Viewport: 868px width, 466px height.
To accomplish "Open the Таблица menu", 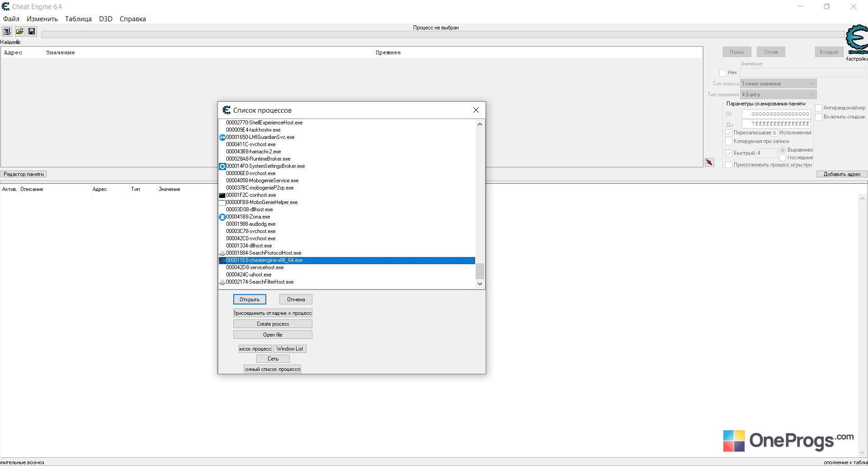I will point(78,19).
